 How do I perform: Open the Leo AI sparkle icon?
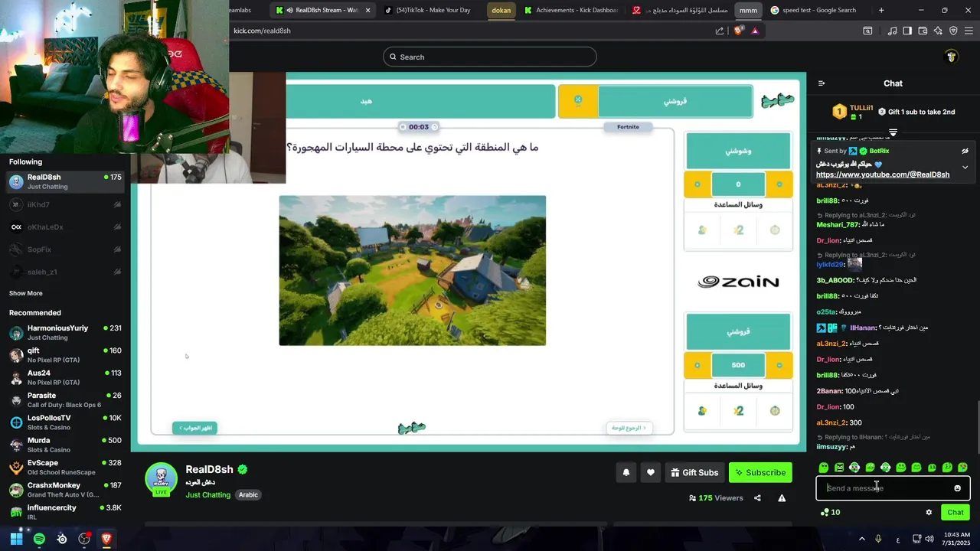(x=938, y=31)
